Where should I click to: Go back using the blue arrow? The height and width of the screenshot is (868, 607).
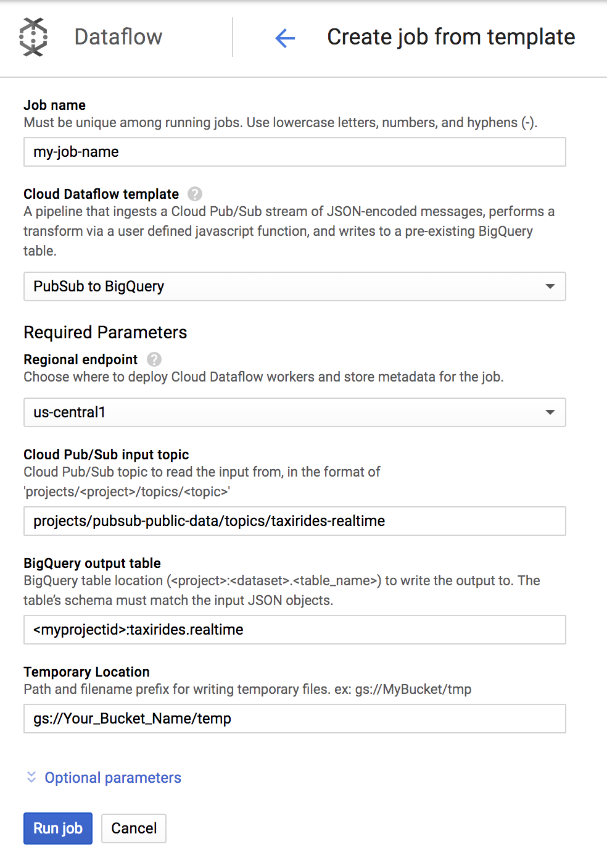285,38
